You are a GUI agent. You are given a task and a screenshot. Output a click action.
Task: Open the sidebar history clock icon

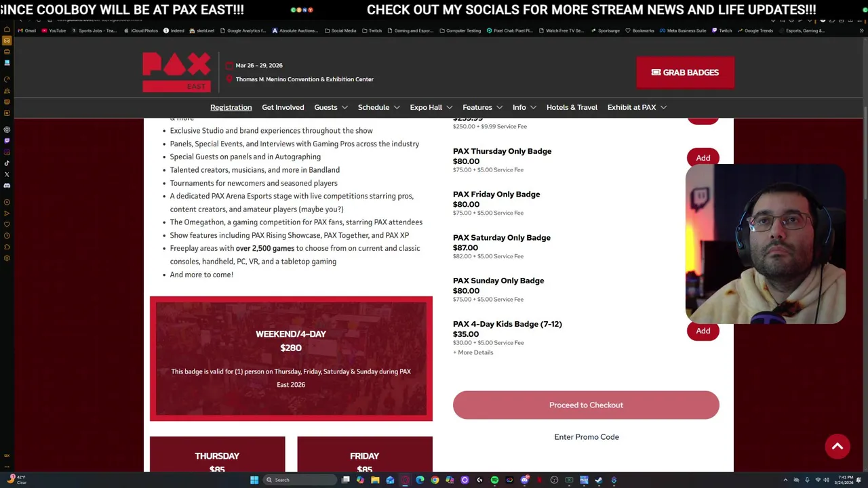pos(7,235)
